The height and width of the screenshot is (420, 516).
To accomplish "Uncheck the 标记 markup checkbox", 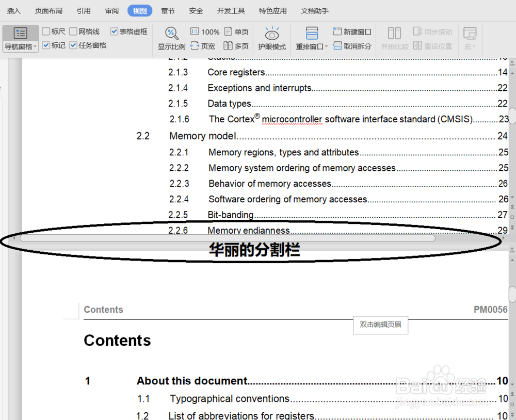I will tap(46, 45).
